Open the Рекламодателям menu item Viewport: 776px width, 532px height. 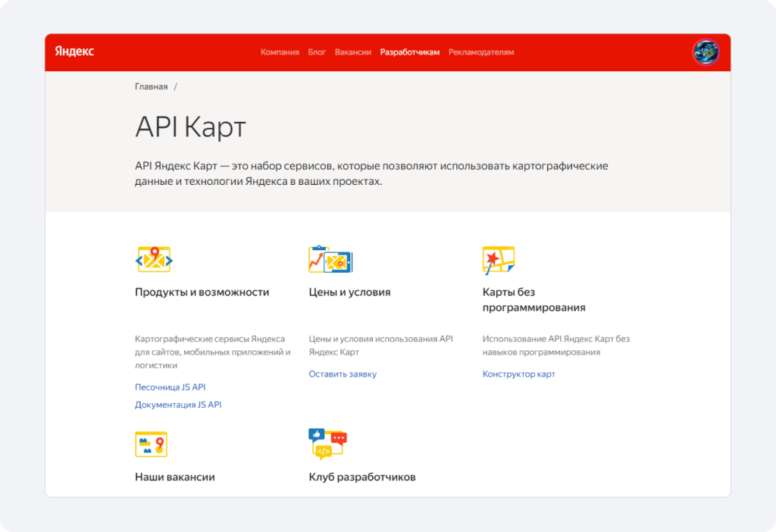click(481, 52)
